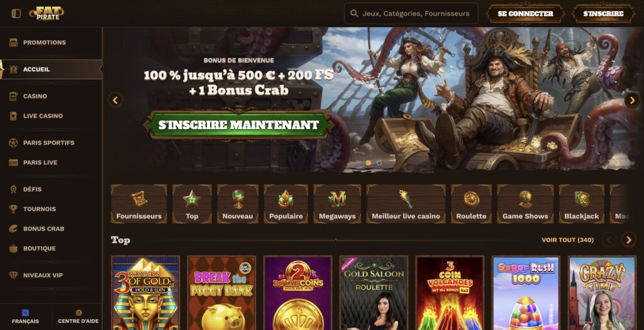644x330 pixels.
Task: Toggle the sidebar collapse icon
Action: (16, 14)
